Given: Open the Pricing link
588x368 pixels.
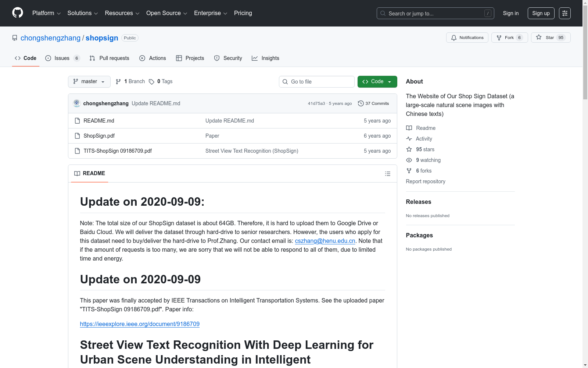Looking at the screenshot, I should 243,13.
